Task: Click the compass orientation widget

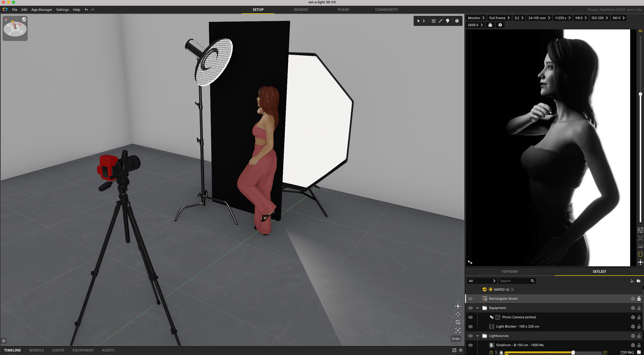Action: pyautogui.click(x=15, y=28)
